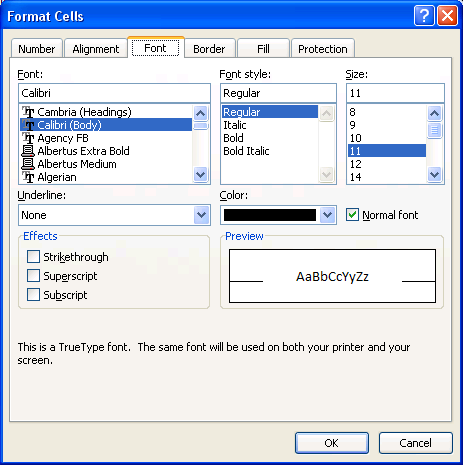This screenshot has width=463, height=465.
Task: Click the font list scroll down arrow
Action: coord(200,174)
